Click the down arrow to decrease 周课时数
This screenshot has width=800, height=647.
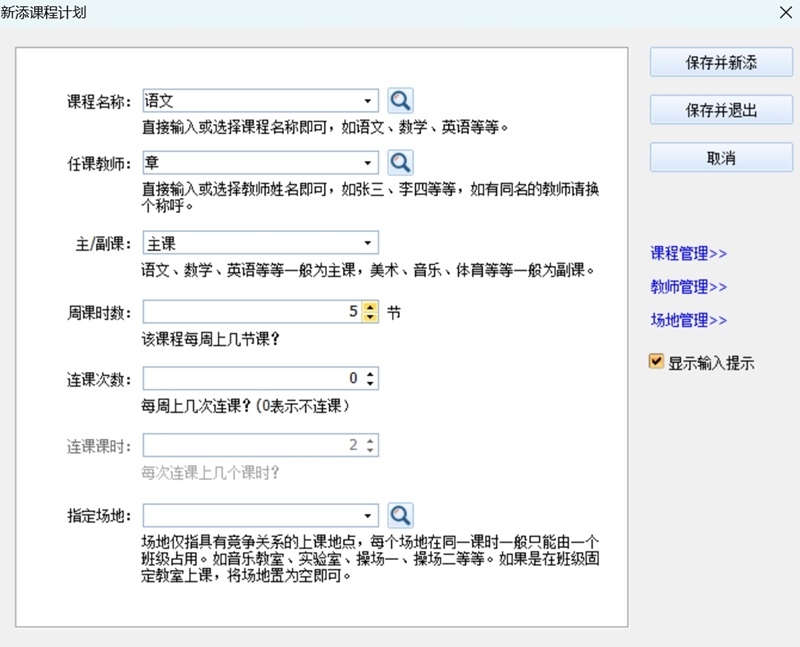(368, 315)
